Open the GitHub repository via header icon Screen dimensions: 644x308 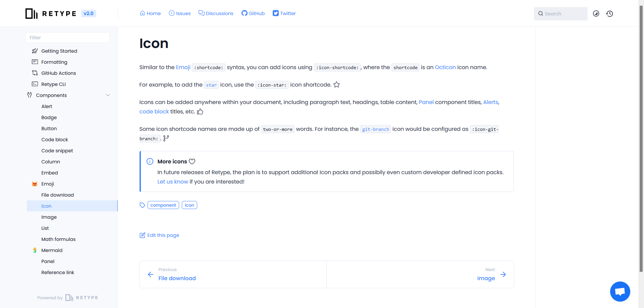point(253,13)
